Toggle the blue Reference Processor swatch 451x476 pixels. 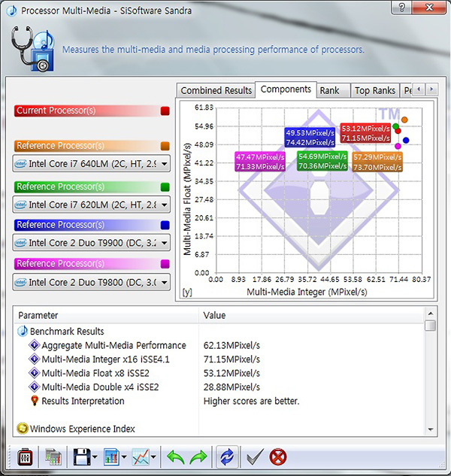coord(165,225)
